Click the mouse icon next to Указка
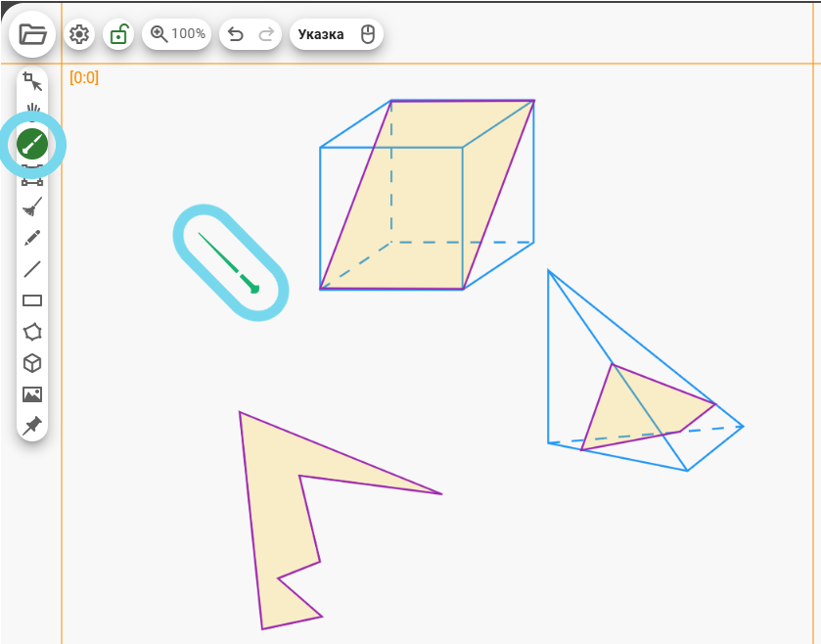Screen dimensions: 821x644 pos(368,34)
